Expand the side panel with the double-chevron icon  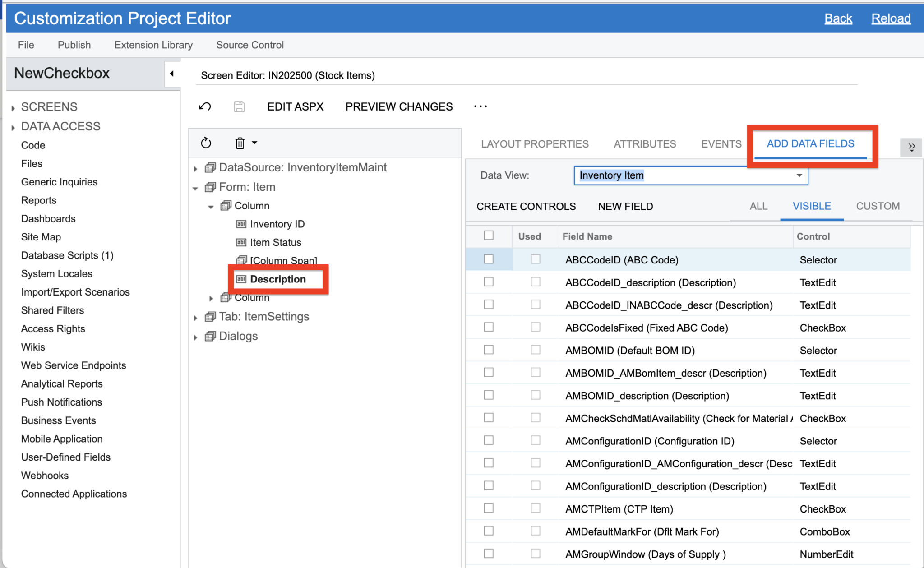click(x=911, y=147)
